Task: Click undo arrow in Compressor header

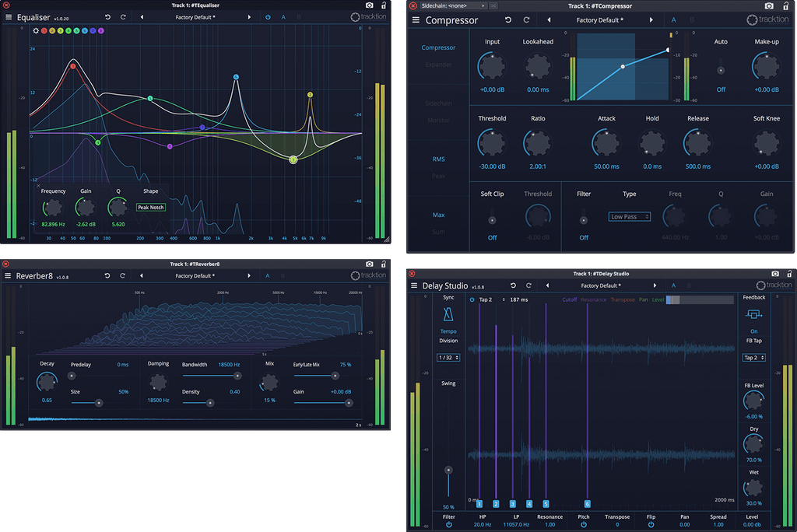Action: point(507,19)
